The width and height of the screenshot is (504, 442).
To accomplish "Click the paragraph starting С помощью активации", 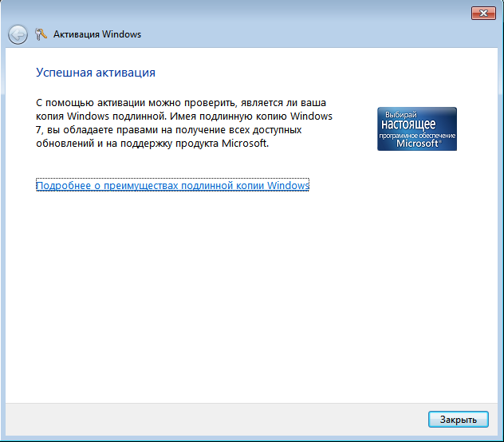I will coord(184,123).
